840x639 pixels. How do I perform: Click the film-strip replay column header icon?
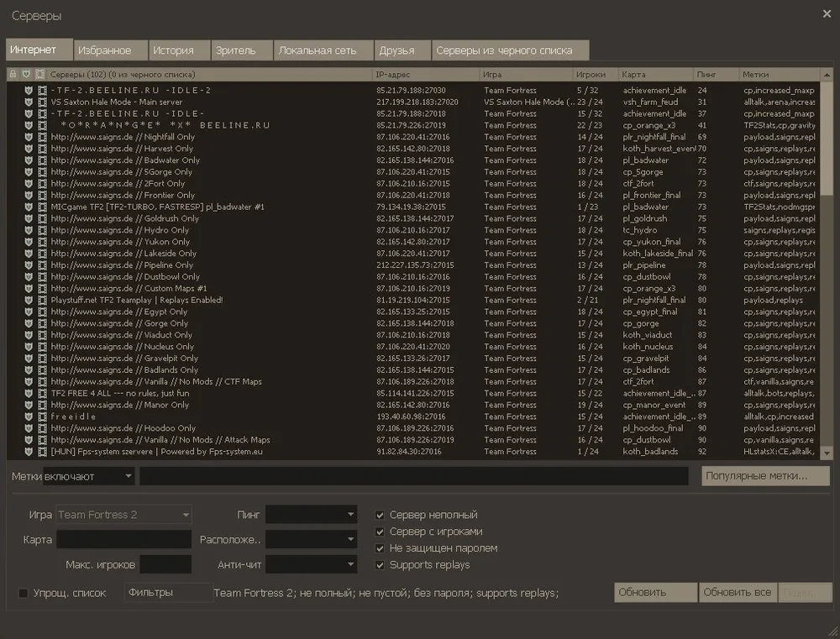pos(40,75)
